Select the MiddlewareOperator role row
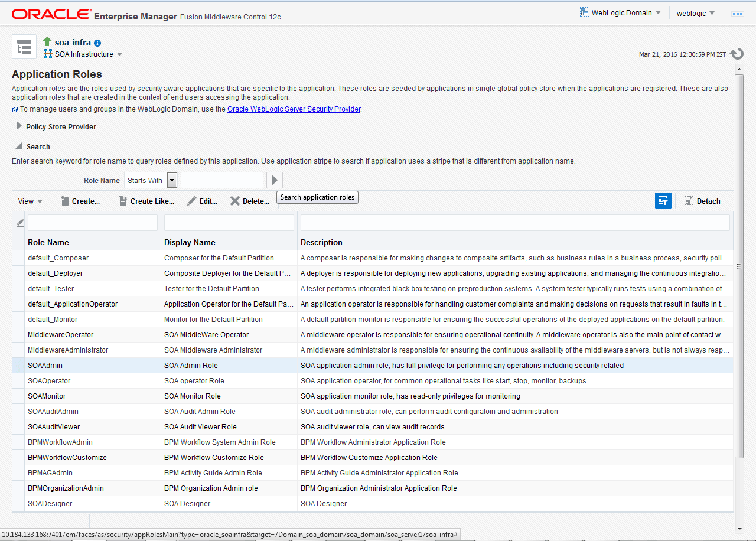 [373, 335]
